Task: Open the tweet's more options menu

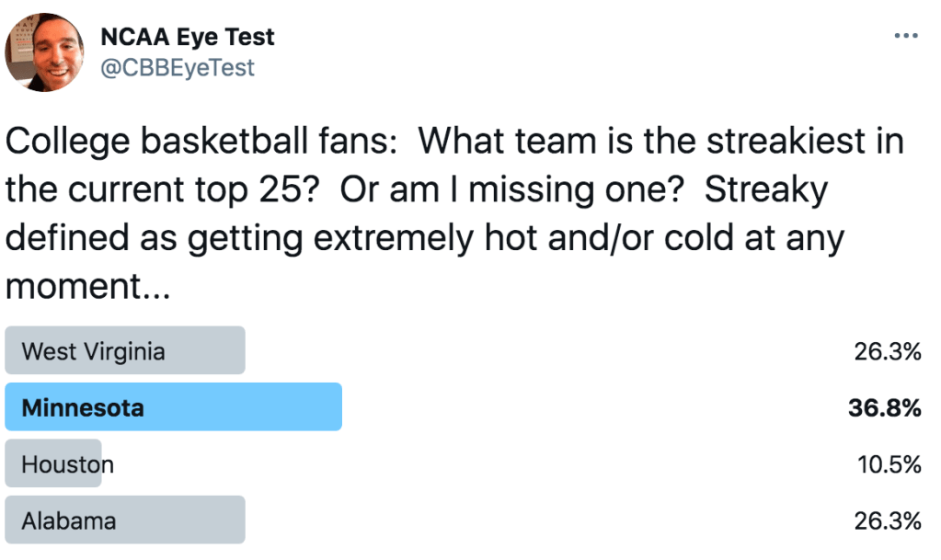Action: coord(905,36)
